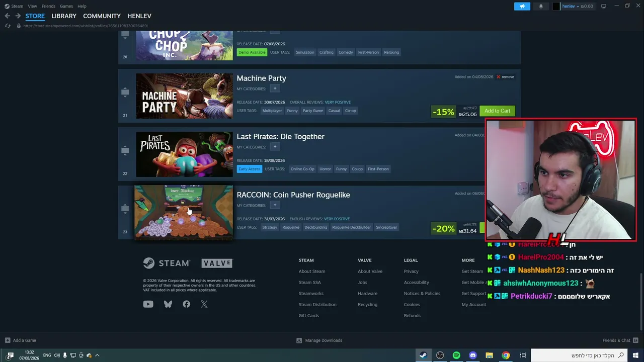Open Steam's YouTube page icon
This screenshot has height=362, width=644.
(148, 304)
